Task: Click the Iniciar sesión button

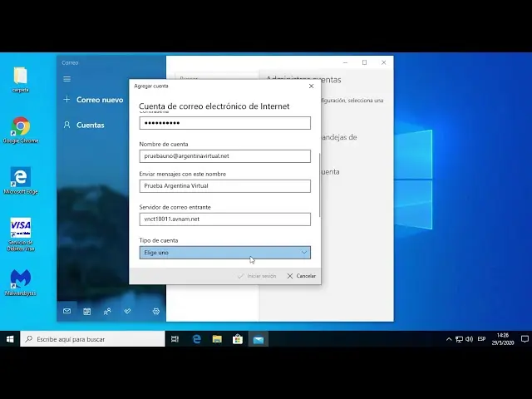Action: 257,276
